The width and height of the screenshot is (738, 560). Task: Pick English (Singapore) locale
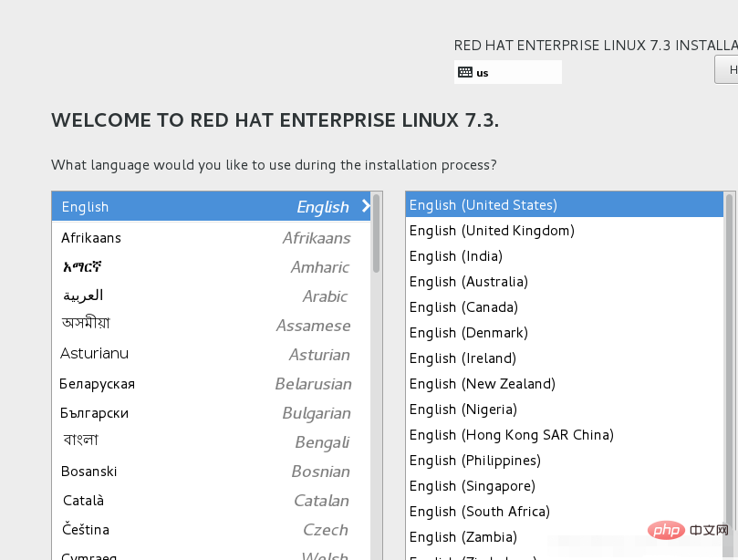click(565, 485)
